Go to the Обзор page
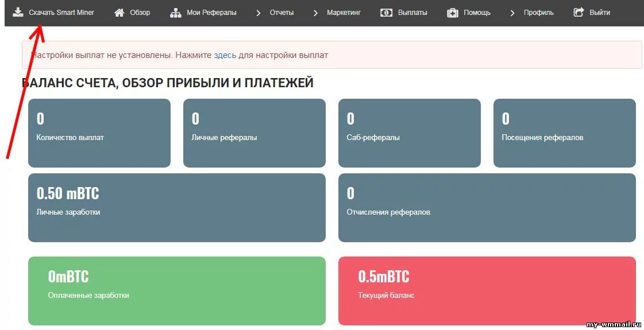Image resolution: width=644 pixels, height=330 pixels. pyautogui.click(x=140, y=13)
